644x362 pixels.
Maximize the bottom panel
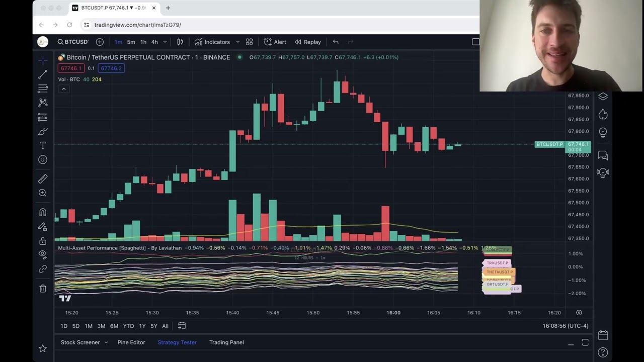tap(585, 342)
